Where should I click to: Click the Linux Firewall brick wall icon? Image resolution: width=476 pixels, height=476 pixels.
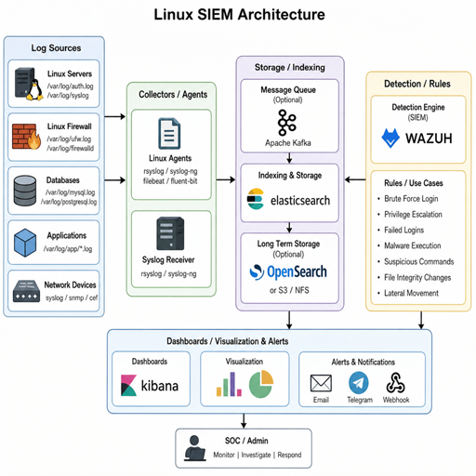click(x=27, y=137)
